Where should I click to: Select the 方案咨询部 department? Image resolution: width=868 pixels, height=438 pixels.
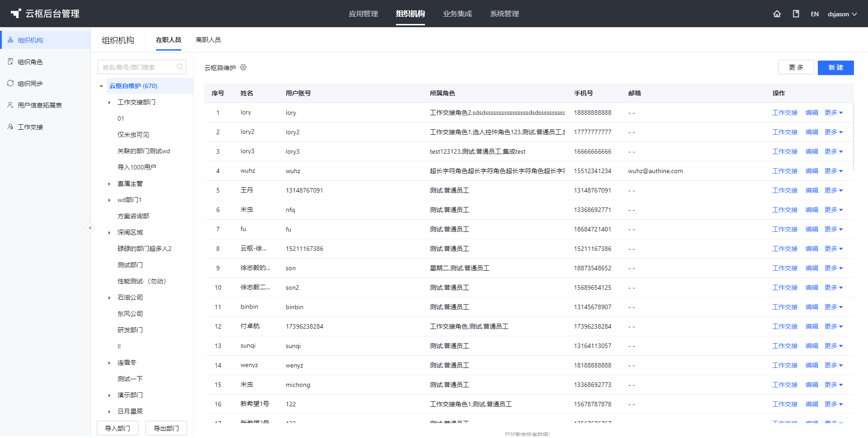(x=133, y=216)
